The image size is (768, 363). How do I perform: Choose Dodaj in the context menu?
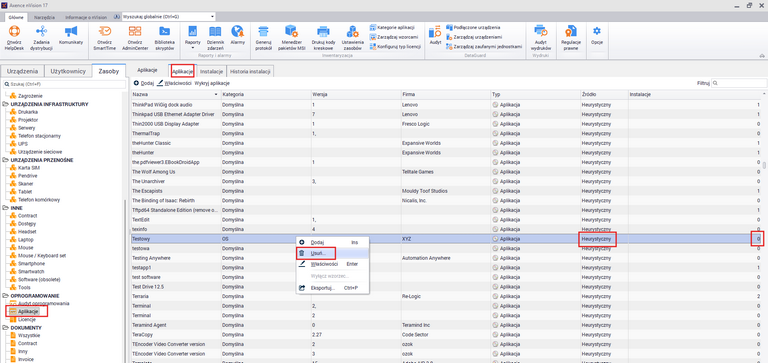(333, 242)
